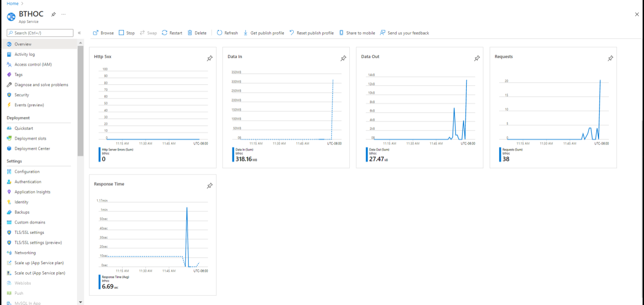Click the Activity log icon
Image resolution: width=644 pixels, height=305 pixels.
pos(9,54)
